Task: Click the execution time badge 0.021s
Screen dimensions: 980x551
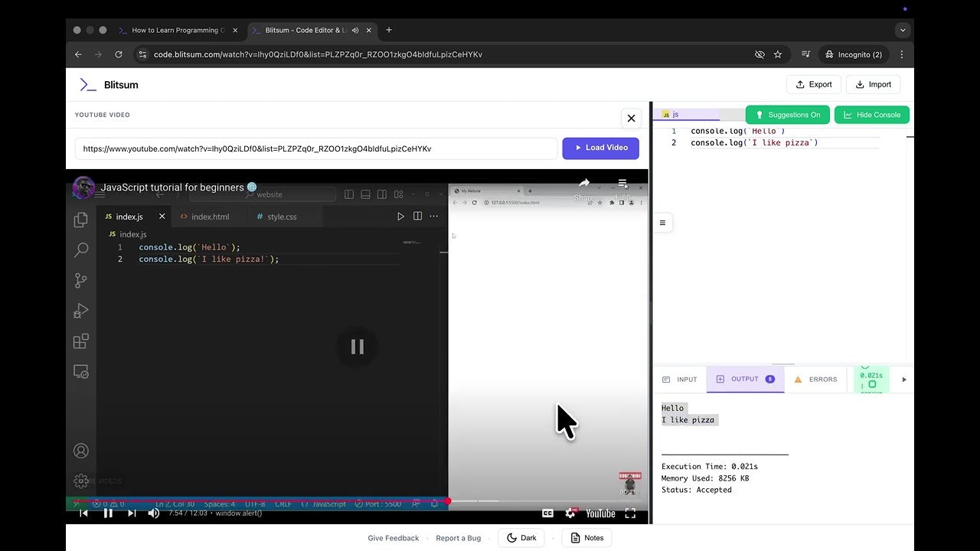Action: pyautogui.click(x=871, y=380)
